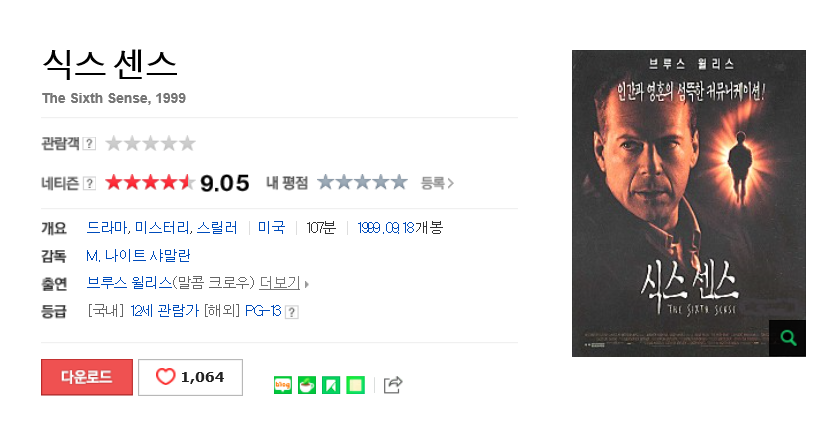836x431 pixels.
Task: Open help icon next to 네티즌
Action: 89,183
